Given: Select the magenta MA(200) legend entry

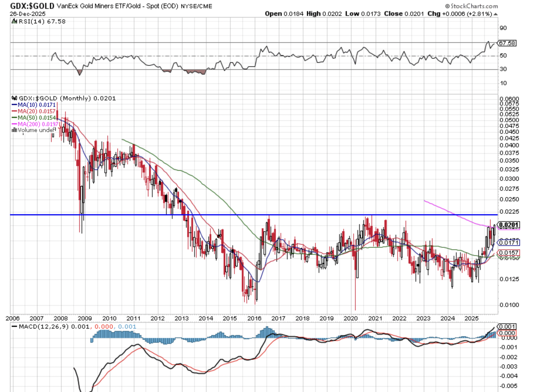Looking at the screenshot, I should pos(35,124).
